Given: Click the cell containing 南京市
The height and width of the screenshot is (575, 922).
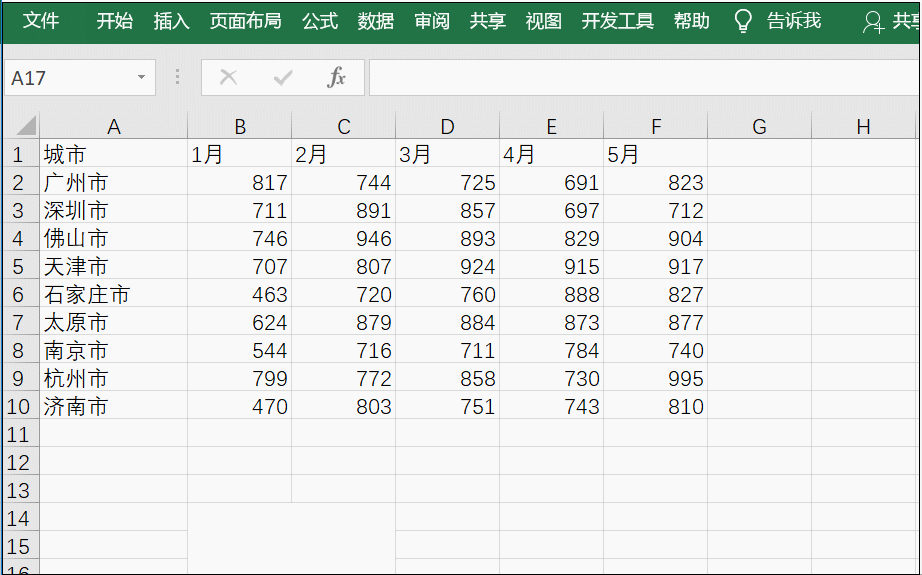Looking at the screenshot, I should 113,350.
